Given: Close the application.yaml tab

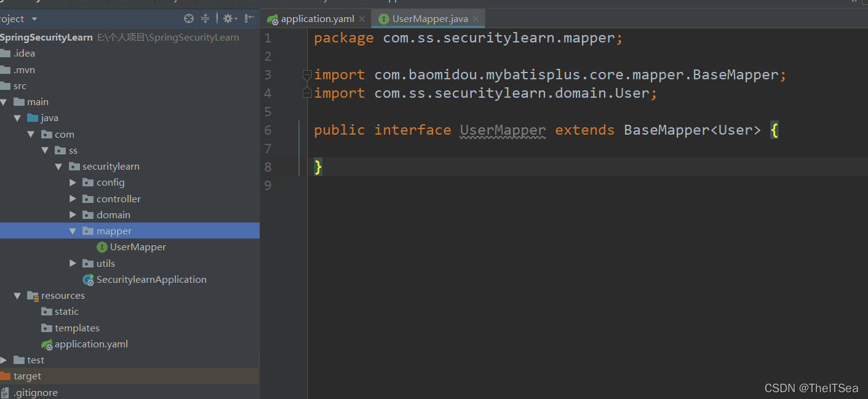Looking at the screenshot, I should (x=363, y=19).
